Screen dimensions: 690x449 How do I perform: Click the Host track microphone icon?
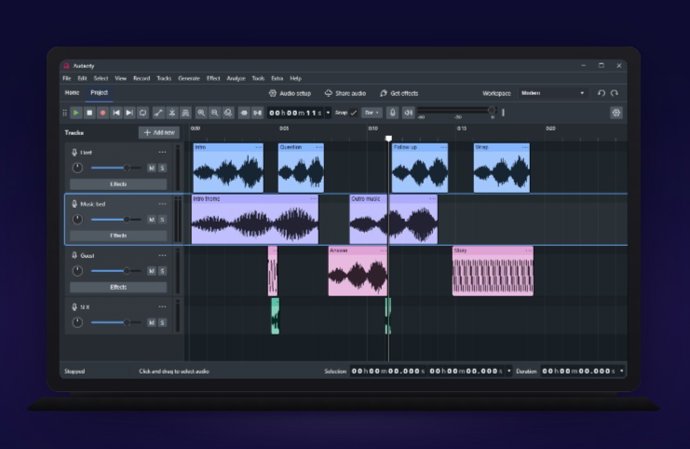point(74,152)
